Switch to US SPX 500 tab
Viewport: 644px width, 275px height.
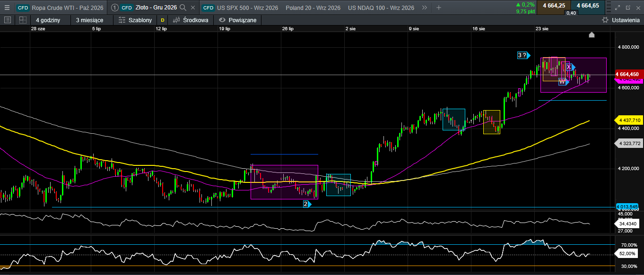coord(241,8)
